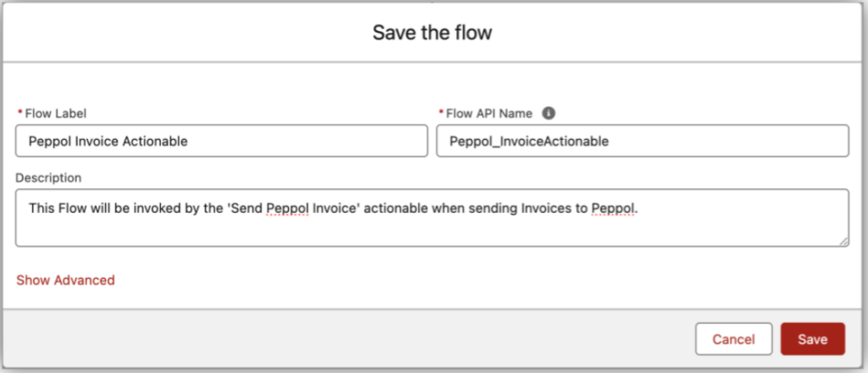Screen dimensions: 868x373
Task: Click the 'Save the flow' dialog title
Action: [432, 34]
